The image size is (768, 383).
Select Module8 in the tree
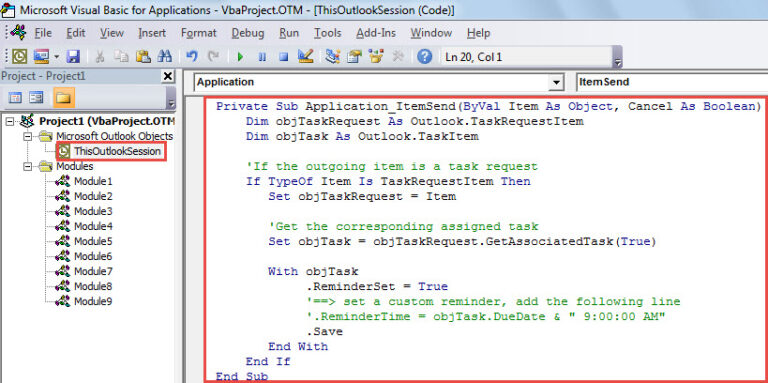(93, 287)
